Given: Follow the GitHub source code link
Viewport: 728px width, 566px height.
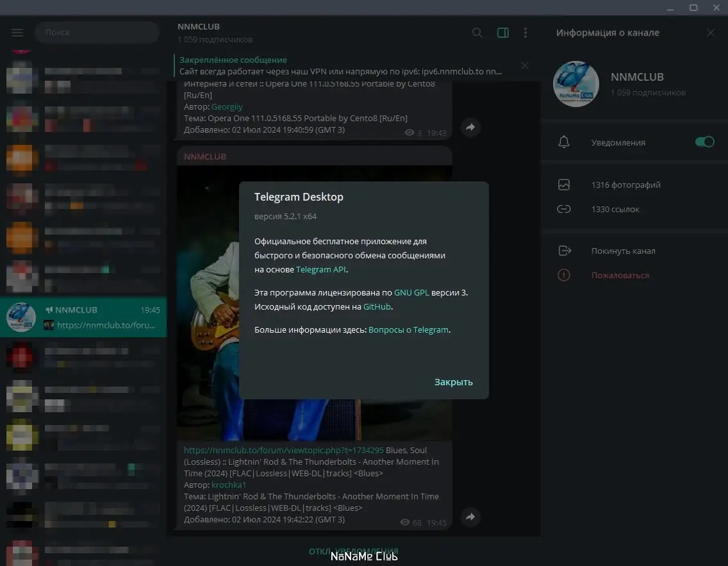Looking at the screenshot, I should coord(377,306).
